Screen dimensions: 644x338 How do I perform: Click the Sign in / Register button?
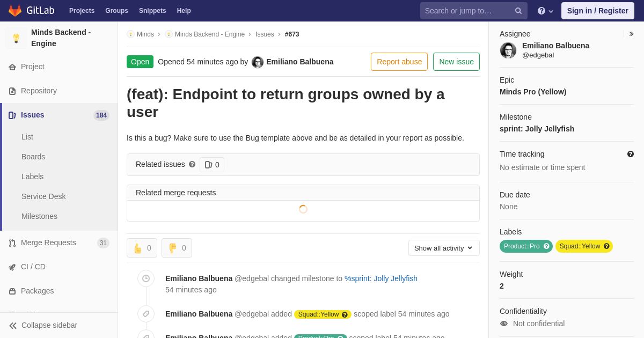pos(598,11)
